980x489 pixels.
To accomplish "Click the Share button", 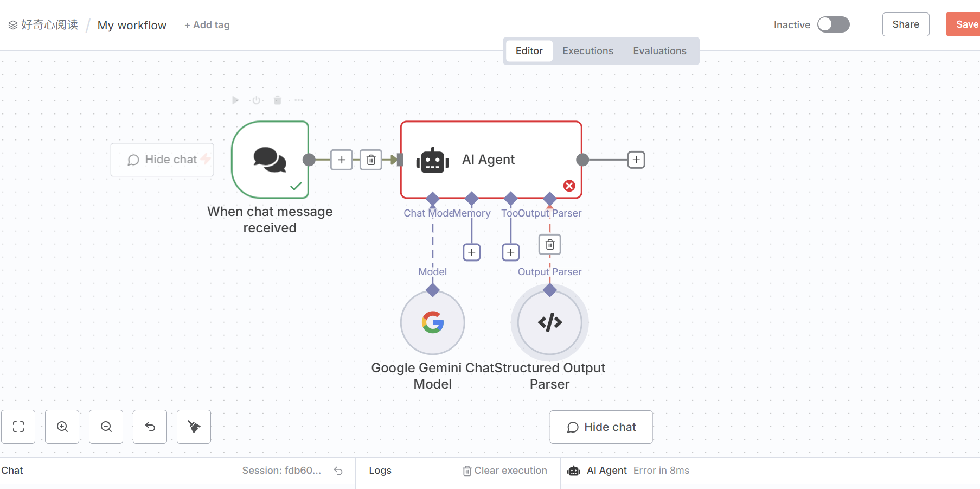I will pos(906,24).
